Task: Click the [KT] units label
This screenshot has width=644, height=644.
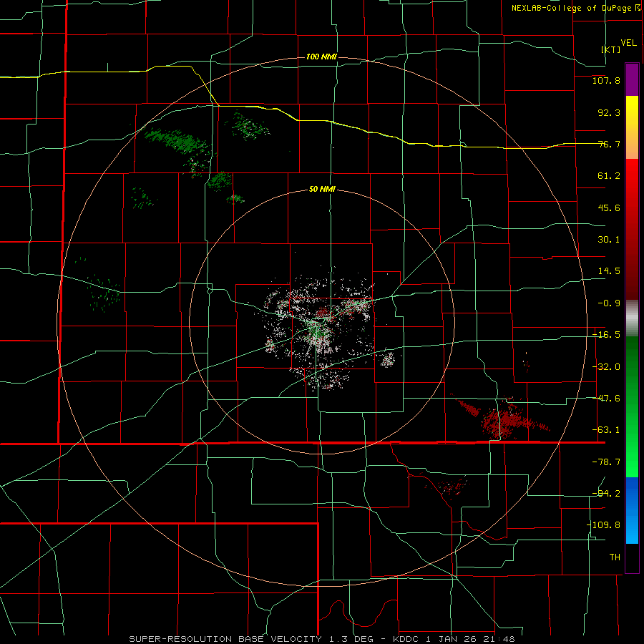Action: point(611,49)
